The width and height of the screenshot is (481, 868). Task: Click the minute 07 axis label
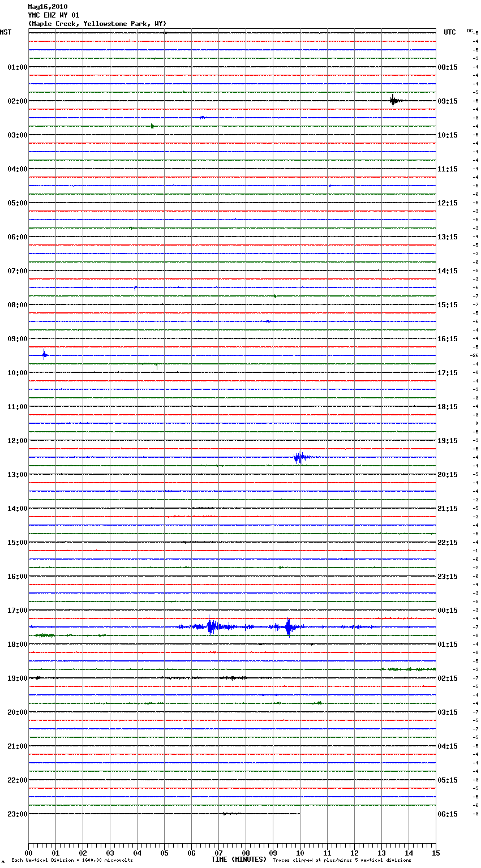coord(218,853)
